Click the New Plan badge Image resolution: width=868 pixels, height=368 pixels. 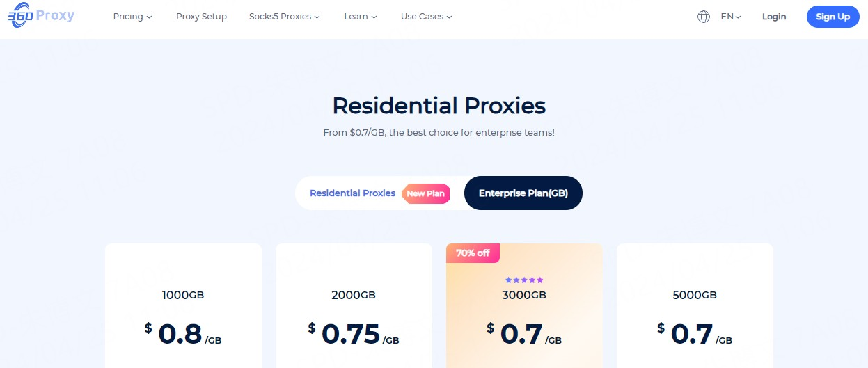pyautogui.click(x=425, y=193)
